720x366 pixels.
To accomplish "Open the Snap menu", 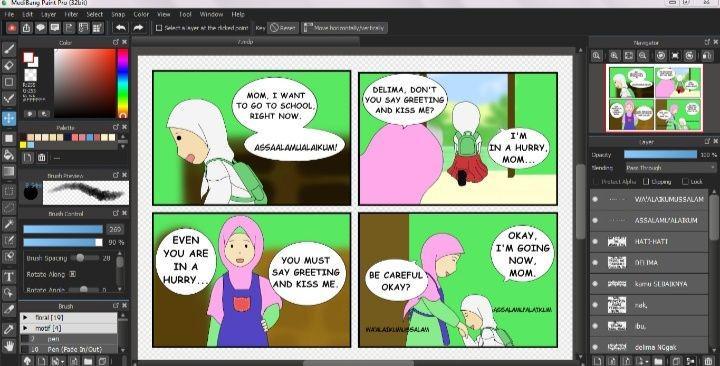I will tap(118, 14).
